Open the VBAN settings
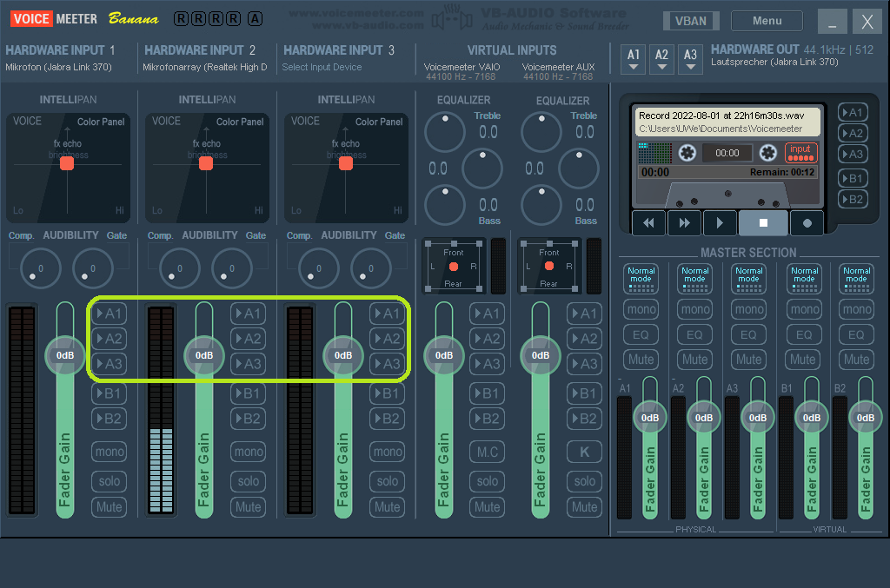The height and width of the screenshot is (588, 890). click(x=691, y=21)
